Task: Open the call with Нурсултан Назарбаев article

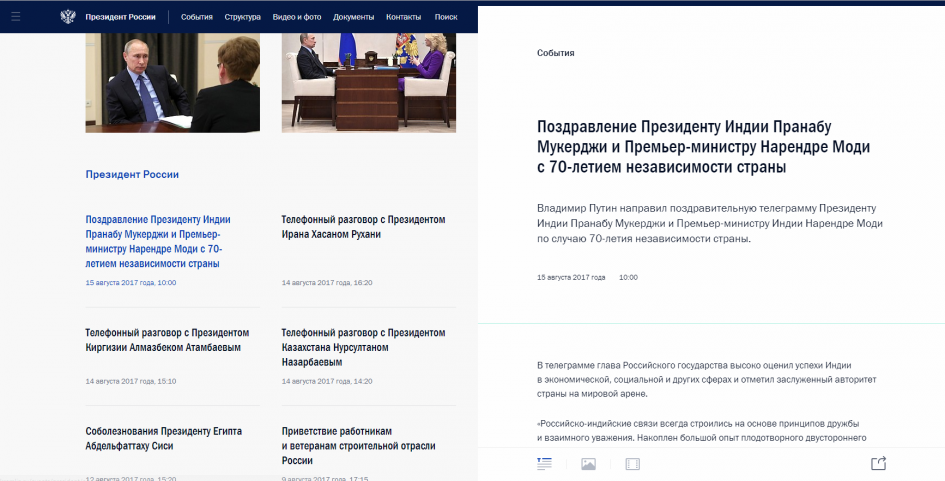Action: pos(363,346)
